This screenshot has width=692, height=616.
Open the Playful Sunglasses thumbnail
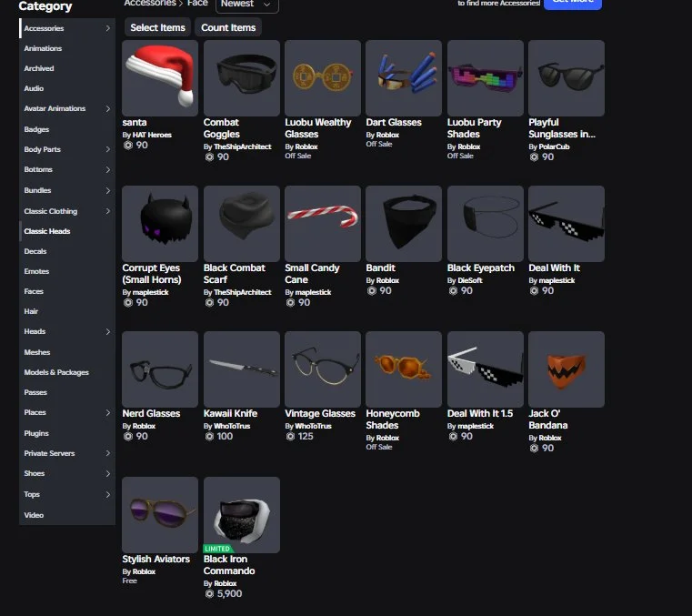point(567,78)
